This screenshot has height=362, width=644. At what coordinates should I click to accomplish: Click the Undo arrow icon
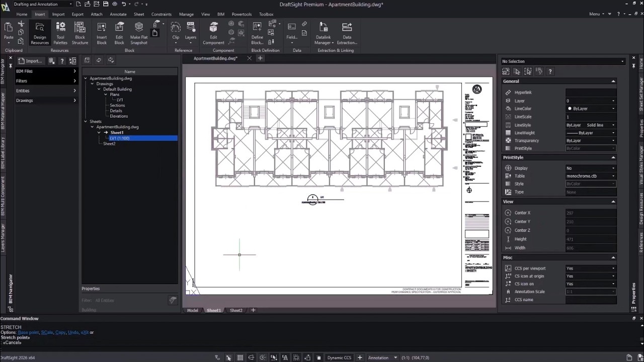point(124,4)
